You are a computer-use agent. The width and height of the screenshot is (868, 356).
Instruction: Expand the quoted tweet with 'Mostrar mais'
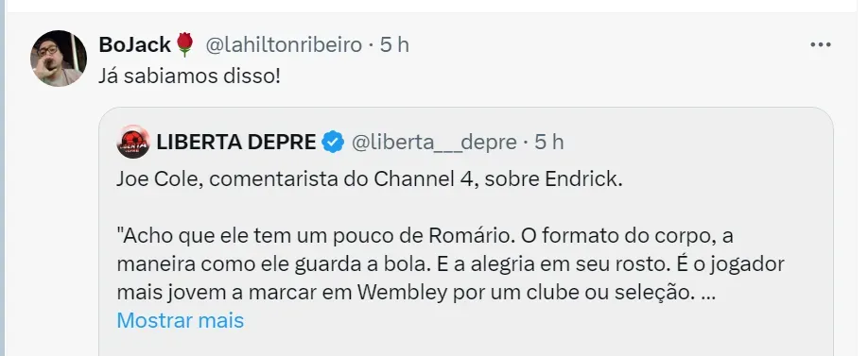pyautogui.click(x=181, y=320)
